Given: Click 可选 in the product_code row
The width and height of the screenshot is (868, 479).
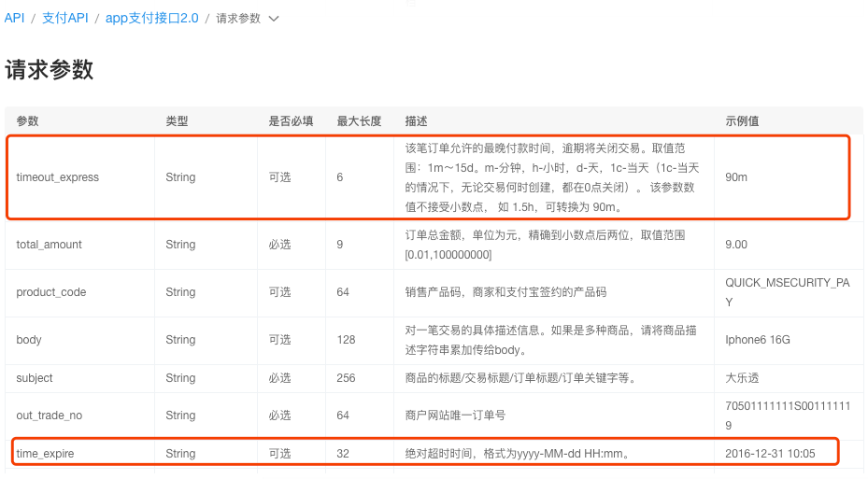Looking at the screenshot, I should pyautogui.click(x=279, y=292).
